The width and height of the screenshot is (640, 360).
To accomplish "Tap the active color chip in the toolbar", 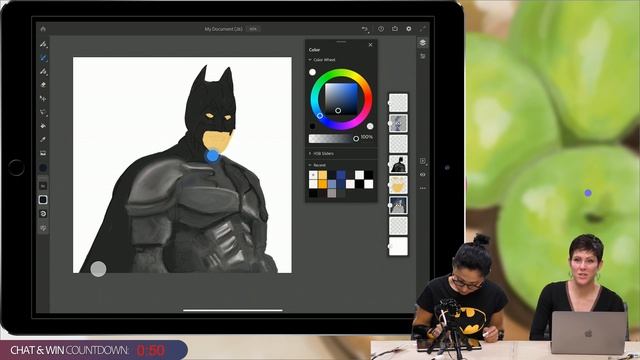I will point(43,168).
